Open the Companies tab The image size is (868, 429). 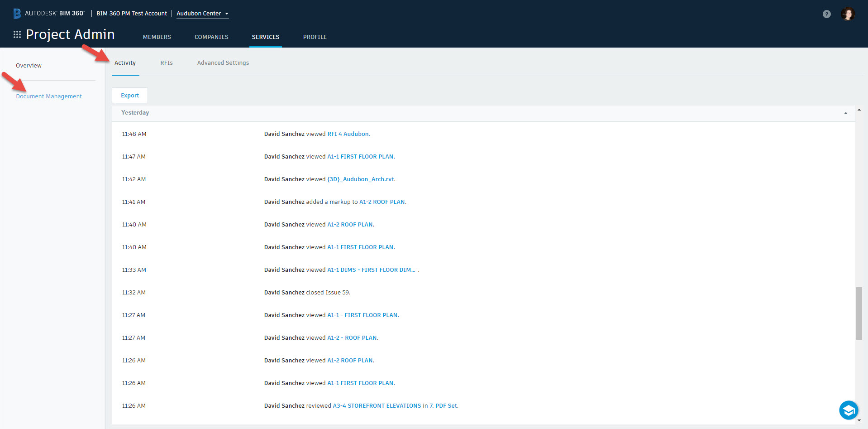[211, 37]
